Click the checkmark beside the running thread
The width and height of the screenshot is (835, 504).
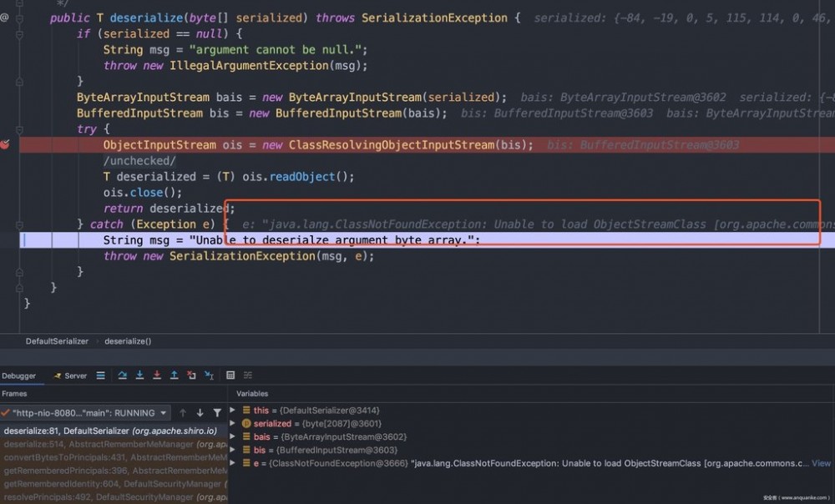click(x=7, y=411)
